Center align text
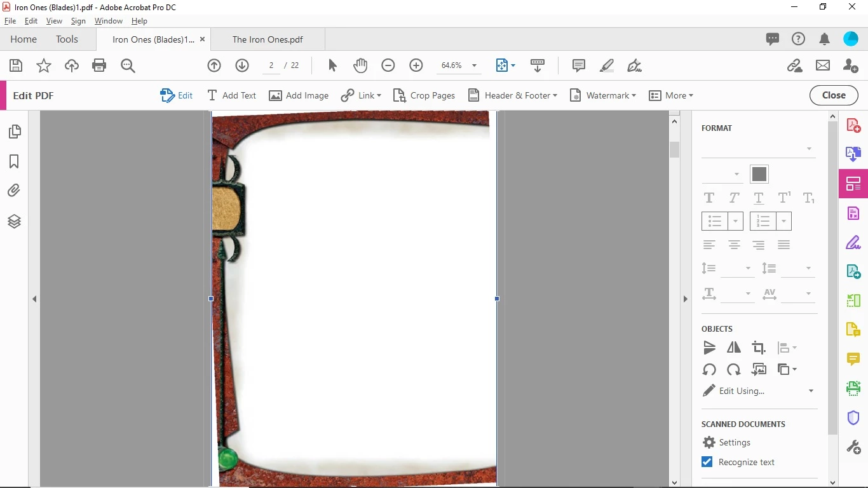This screenshot has height=488, width=868. coord(734,245)
